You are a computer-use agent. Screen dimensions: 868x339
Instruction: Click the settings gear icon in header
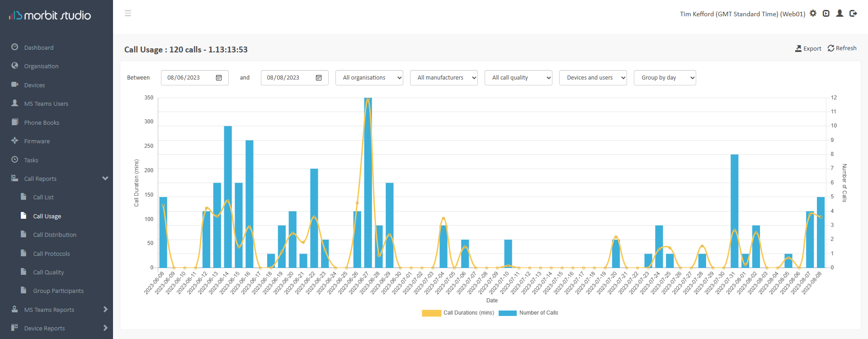pos(813,14)
